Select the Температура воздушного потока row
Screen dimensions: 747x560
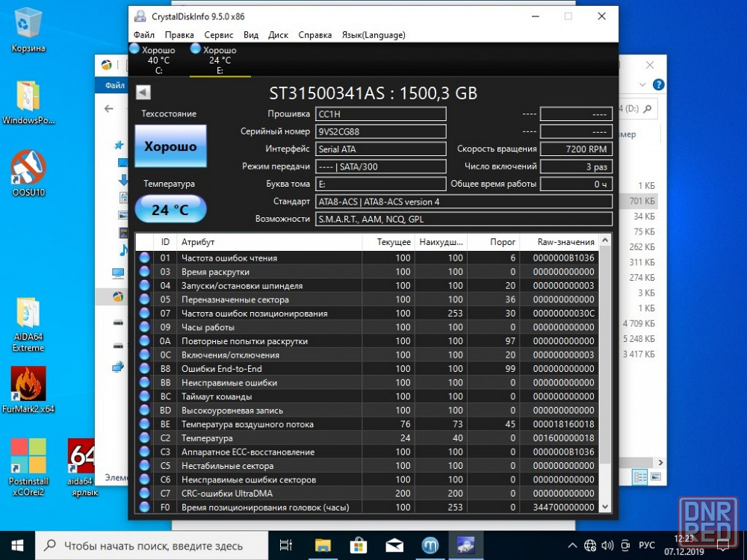point(367,424)
